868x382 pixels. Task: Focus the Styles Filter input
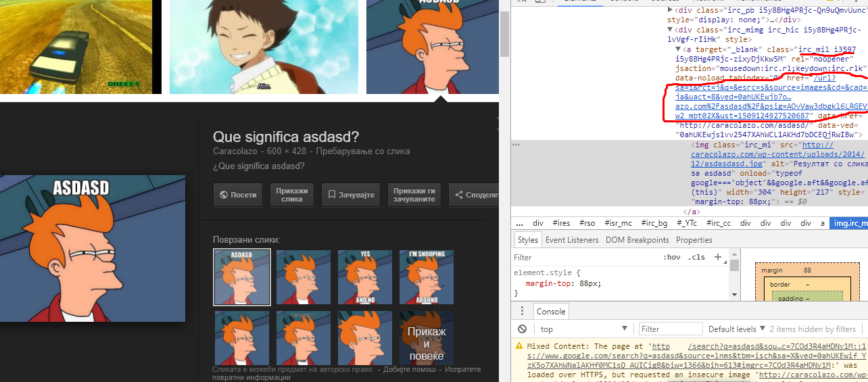click(585, 258)
